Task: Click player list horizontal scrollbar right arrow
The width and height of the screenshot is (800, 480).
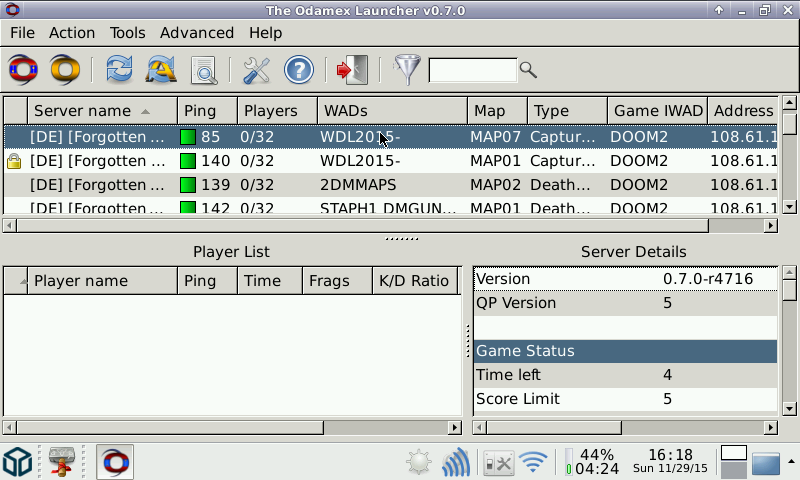Action: tap(455, 427)
